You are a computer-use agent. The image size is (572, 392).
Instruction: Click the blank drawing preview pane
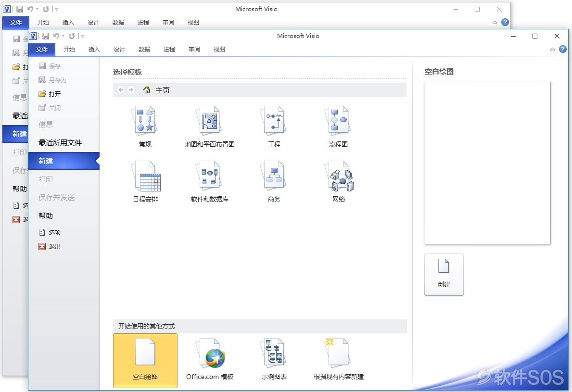point(487,163)
